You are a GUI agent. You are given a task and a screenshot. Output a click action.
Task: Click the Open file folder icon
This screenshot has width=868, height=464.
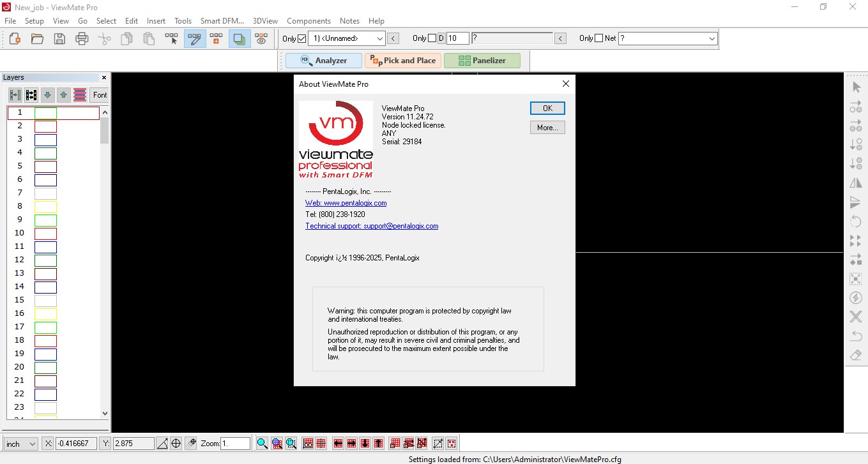point(37,39)
